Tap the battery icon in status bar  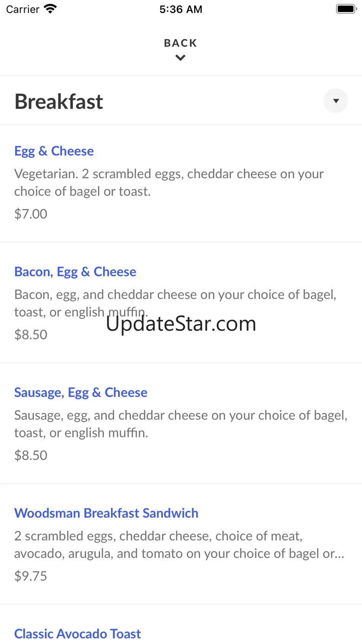coord(346,9)
